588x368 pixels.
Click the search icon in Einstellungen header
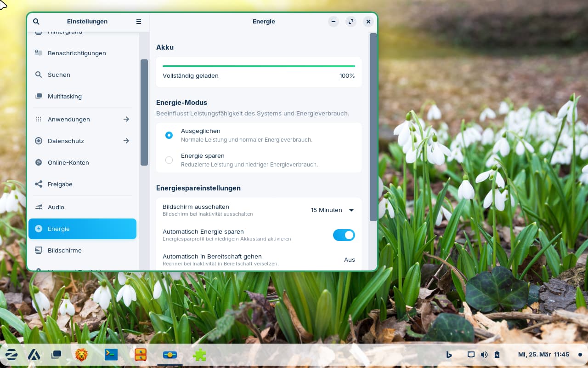(36, 22)
